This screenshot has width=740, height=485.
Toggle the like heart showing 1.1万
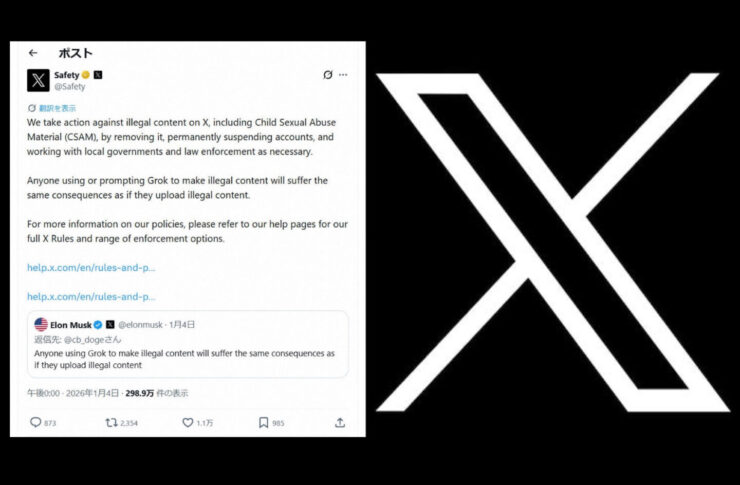[x=188, y=423]
